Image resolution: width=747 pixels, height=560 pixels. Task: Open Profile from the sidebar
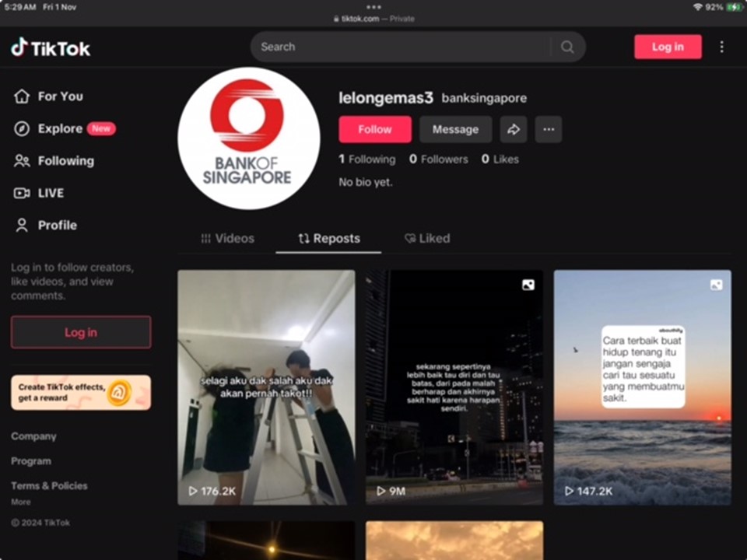tap(45, 226)
